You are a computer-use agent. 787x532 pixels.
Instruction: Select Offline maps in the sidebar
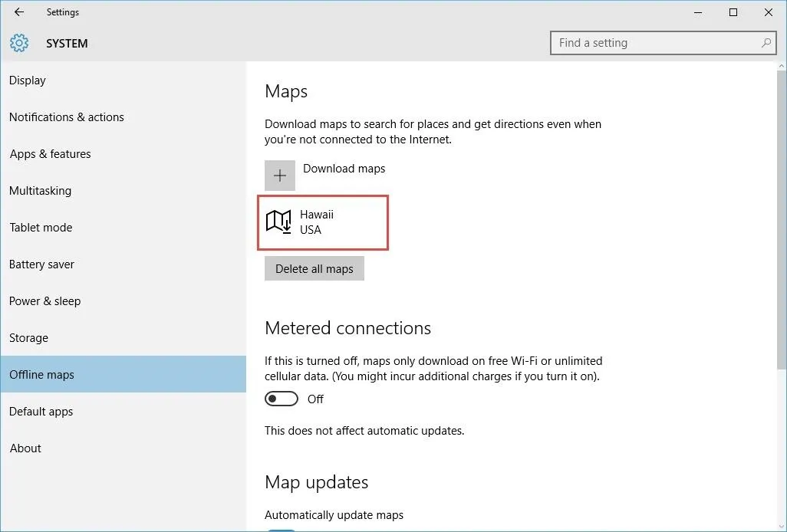tap(123, 375)
